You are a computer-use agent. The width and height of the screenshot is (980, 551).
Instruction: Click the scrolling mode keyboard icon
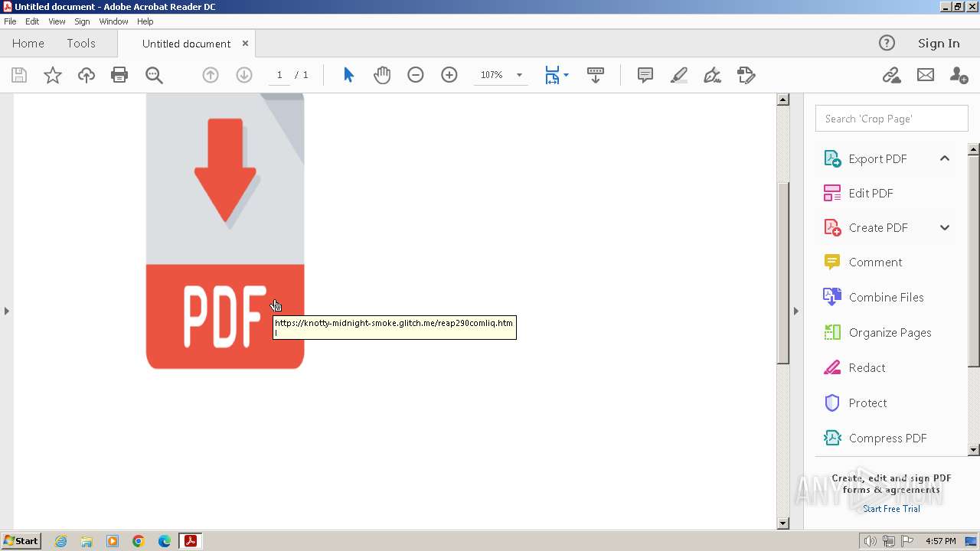[595, 75]
